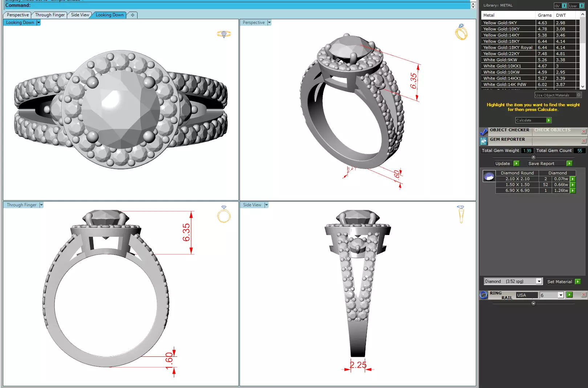Click the metal list scrollbar thumb

(x=583, y=30)
